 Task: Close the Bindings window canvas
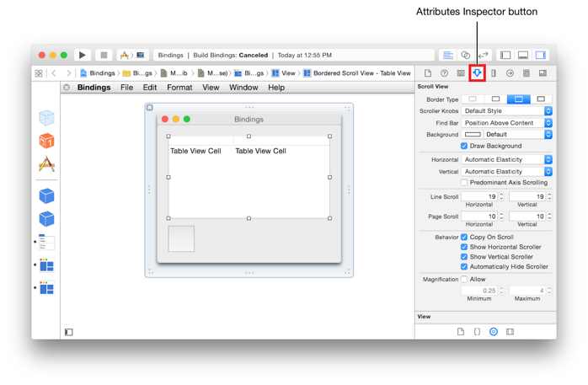click(x=150, y=108)
